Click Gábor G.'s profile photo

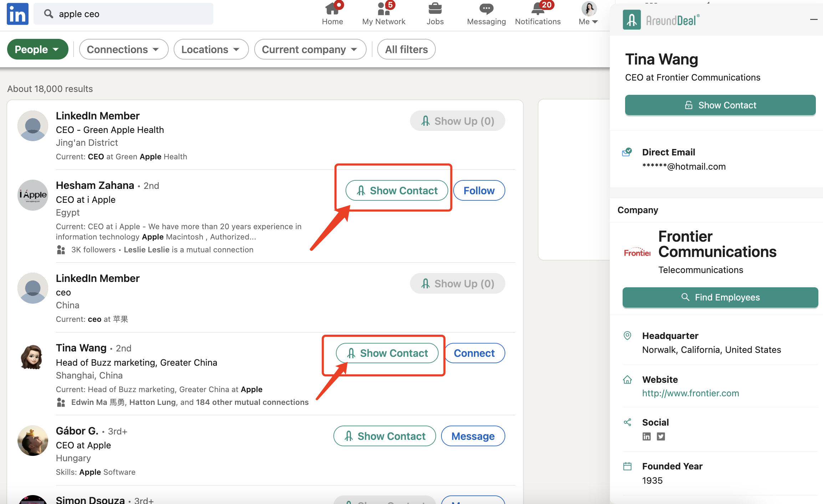pos(33,441)
